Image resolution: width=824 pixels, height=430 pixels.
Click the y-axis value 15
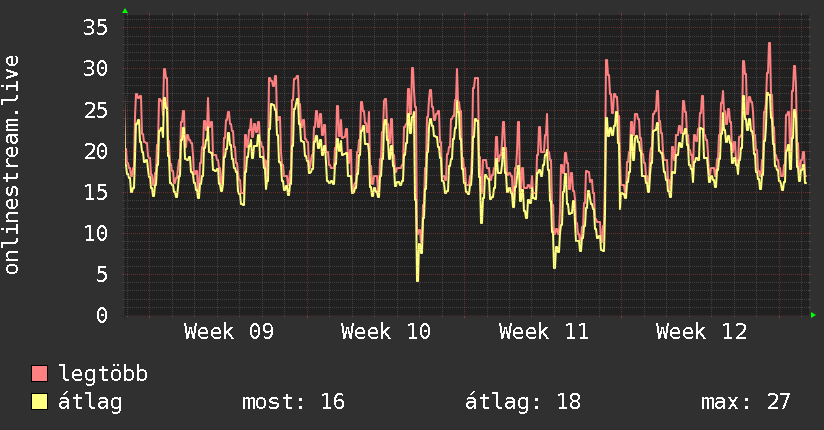[x=96, y=192]
